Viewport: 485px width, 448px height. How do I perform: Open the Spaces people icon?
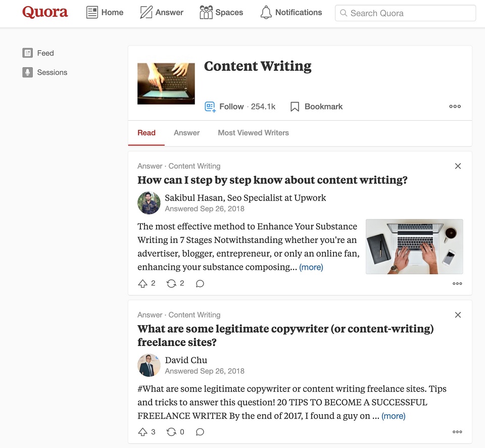pyautogui.click(x=206, y=12)
